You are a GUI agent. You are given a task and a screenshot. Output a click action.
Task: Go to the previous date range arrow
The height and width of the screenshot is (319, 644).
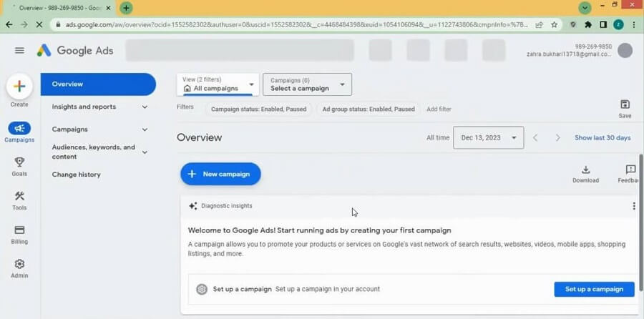tap(535, 138)
